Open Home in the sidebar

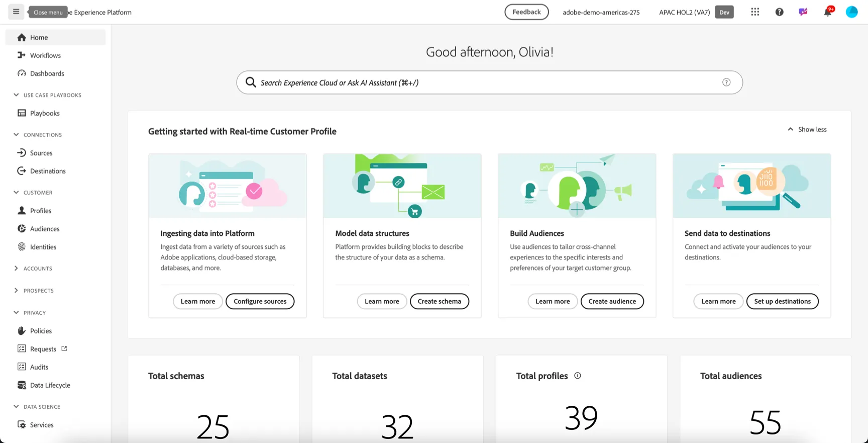(56, 37)
